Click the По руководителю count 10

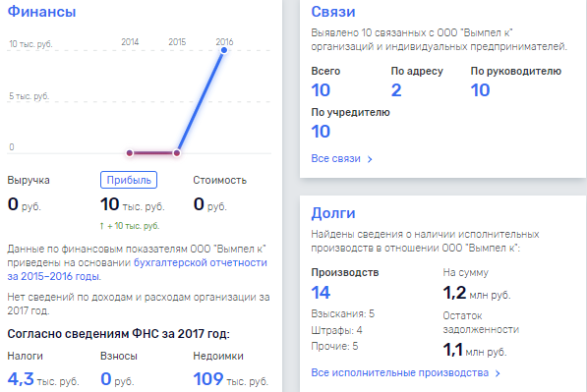(x=480, y=90)
